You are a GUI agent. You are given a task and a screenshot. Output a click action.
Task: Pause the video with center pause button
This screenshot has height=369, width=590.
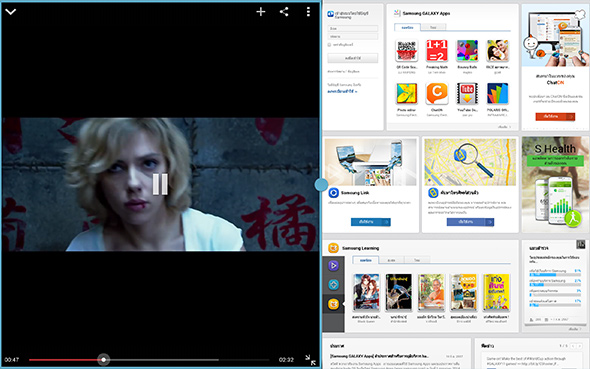160,184
